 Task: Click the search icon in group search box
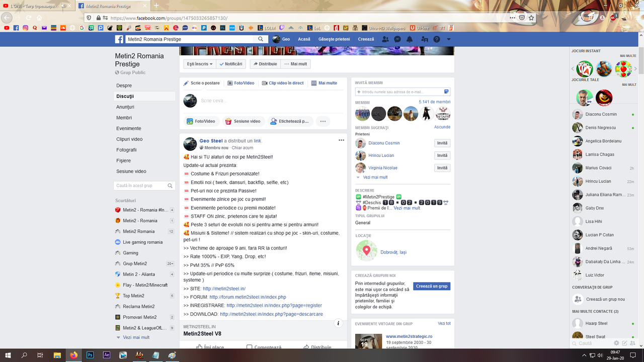169,186
